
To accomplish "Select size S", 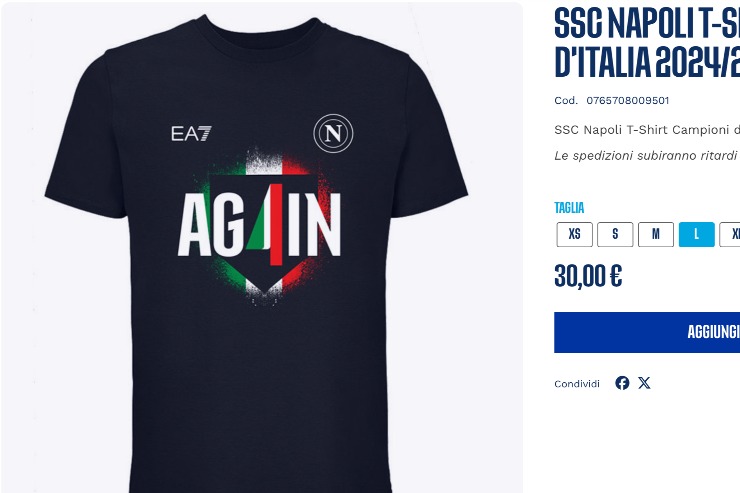I will point(615,234).
